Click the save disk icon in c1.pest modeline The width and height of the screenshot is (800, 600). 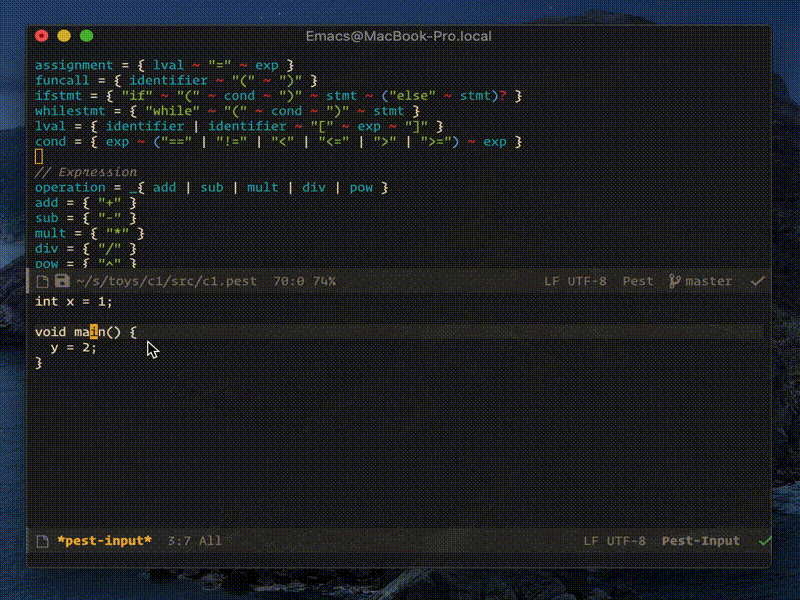point(62,281)
